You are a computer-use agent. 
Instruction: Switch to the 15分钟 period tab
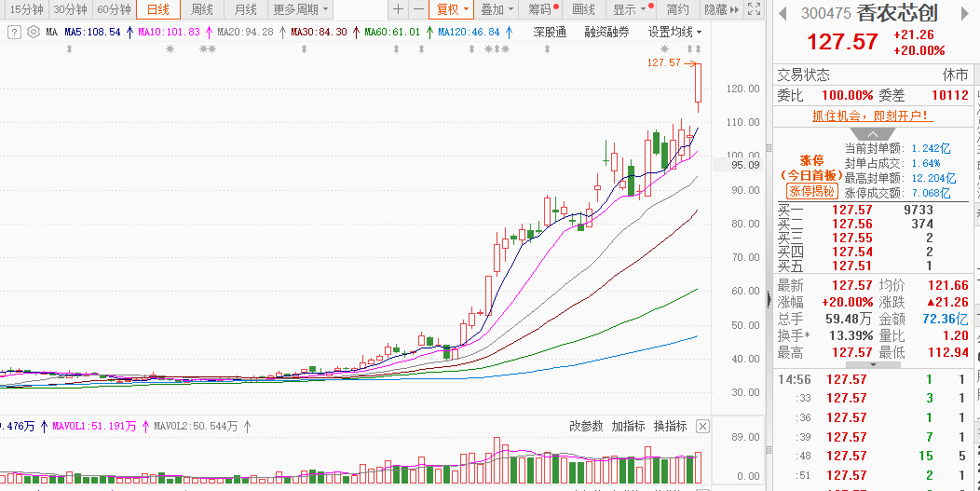click(27, 9)
